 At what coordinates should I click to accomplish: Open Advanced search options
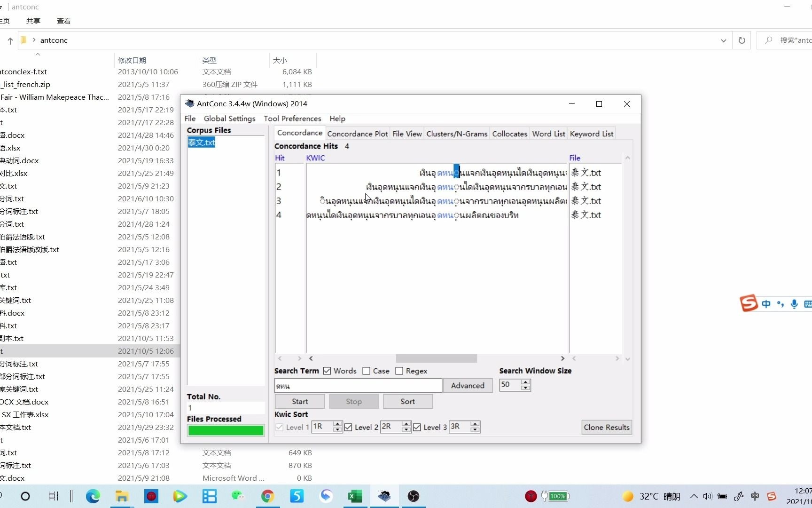(468, 385)
